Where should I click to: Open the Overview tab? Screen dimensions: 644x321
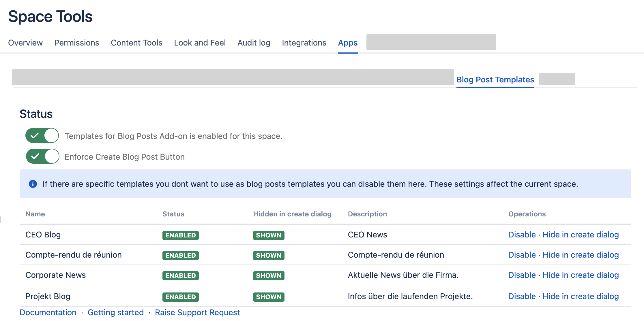coord(25,43)
